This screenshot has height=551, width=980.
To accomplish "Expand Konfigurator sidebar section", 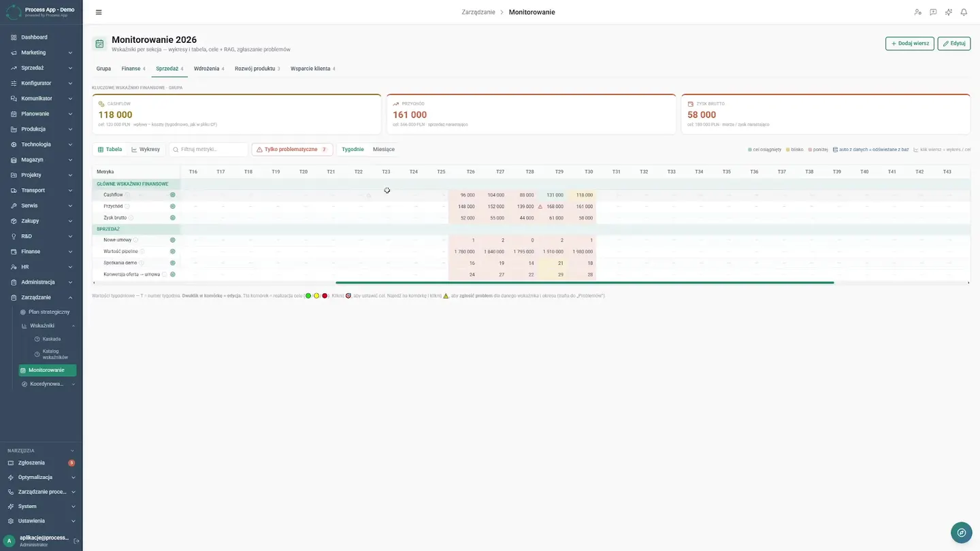I will coord(41,83).
